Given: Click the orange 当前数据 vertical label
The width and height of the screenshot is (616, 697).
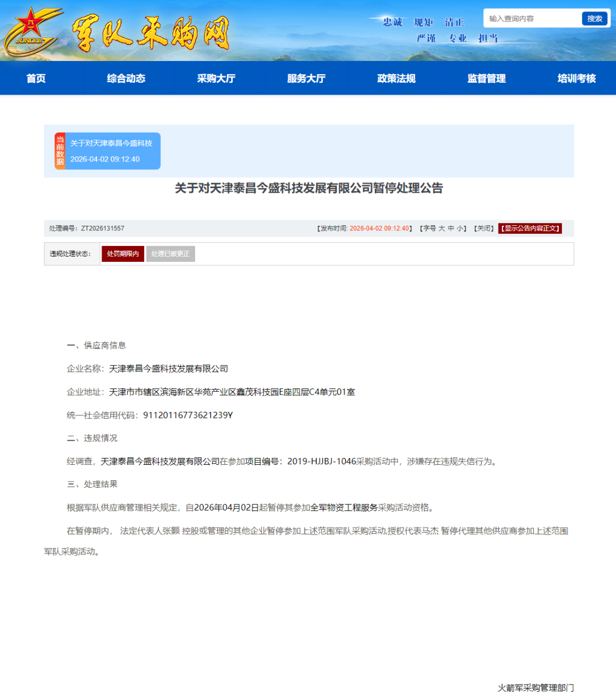Looking at the screenshot, I should pos(60,151).
